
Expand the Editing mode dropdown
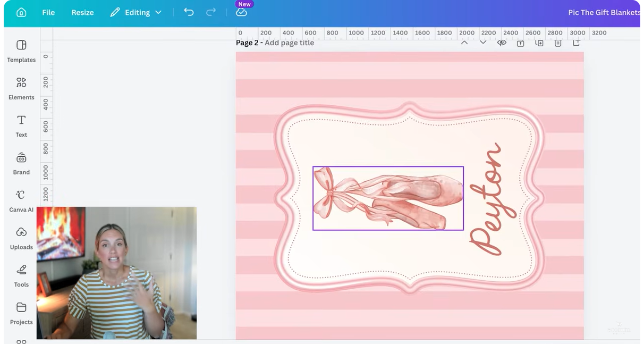(136, 12)
